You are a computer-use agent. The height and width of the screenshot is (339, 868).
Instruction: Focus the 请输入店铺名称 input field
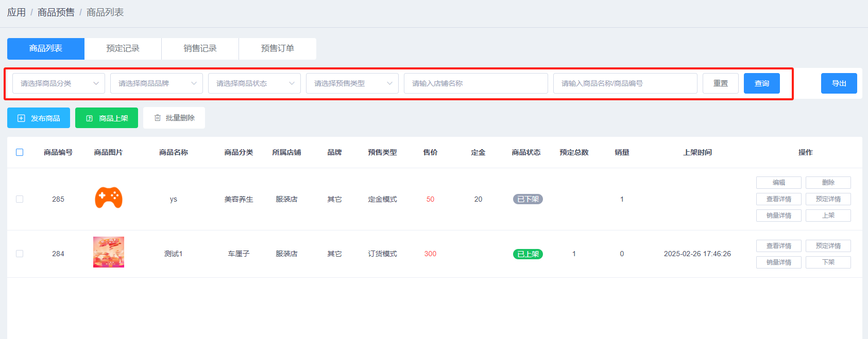point(476,83)
